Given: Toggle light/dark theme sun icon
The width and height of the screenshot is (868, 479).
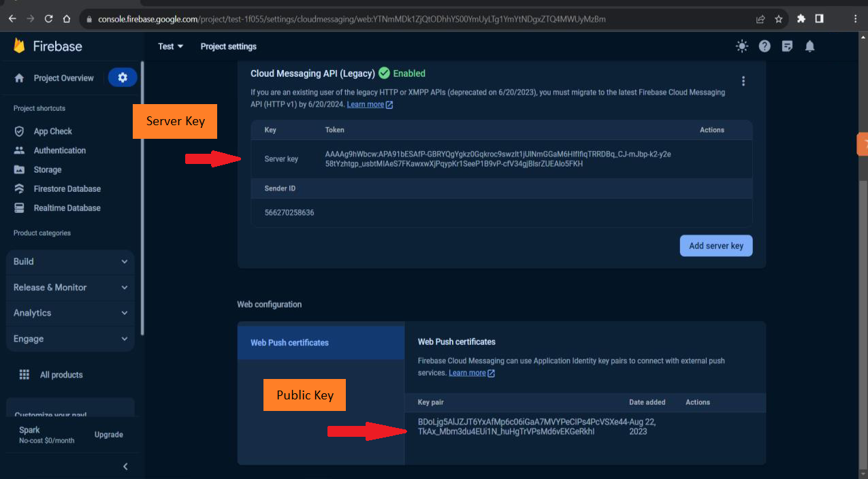Looking at the screenshot, I should [742, 46].
